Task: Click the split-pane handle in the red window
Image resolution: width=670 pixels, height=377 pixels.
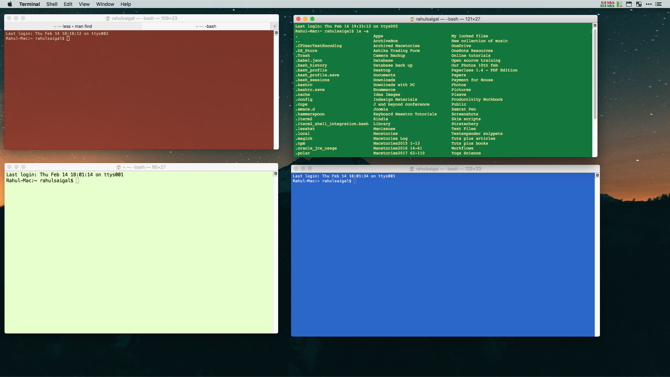Action: pos(276,32)
